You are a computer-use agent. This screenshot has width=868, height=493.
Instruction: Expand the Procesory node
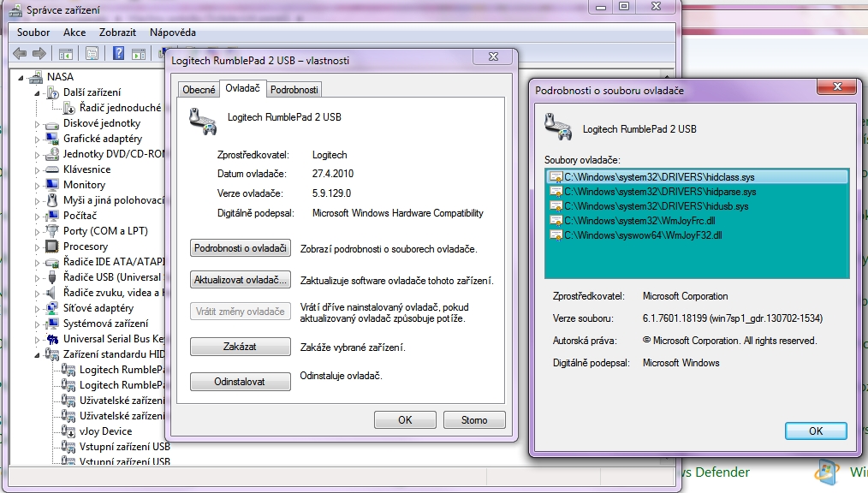38,247
